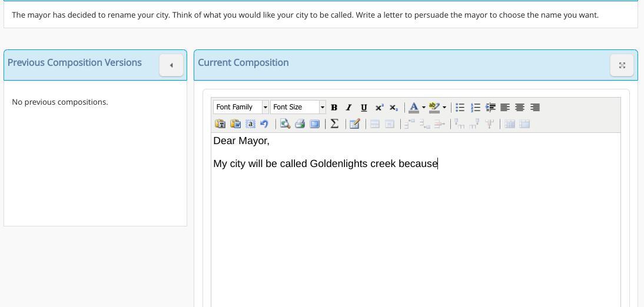This screenshot has height=307, width=644.
Task: Insert a sigma equation symbol
Action: [x=334, y=124]
